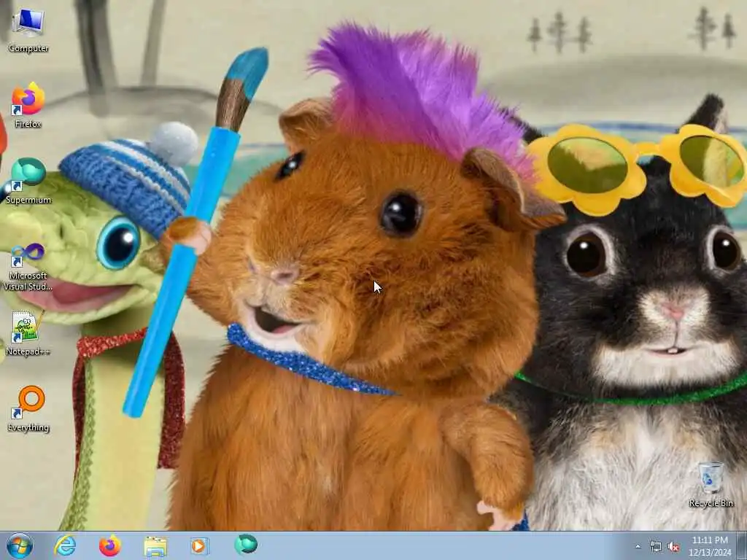Open the network status tray icon

coord(656,547)
